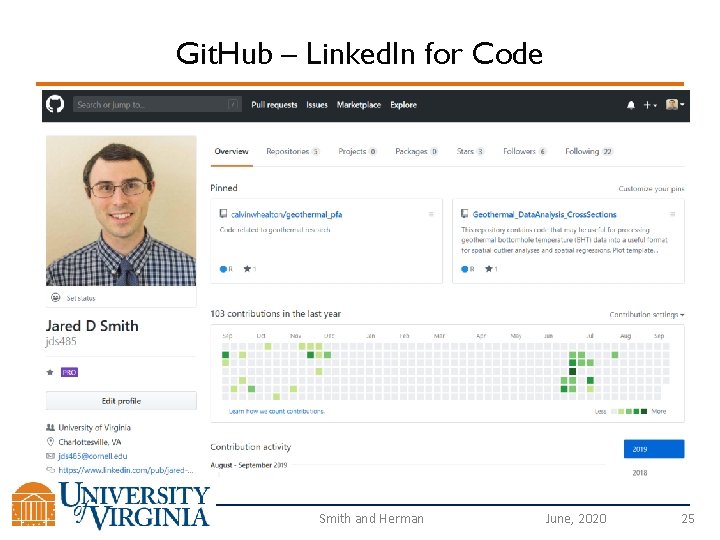The image size is (720, 540).
Task: Click the Geothermal_DataAnalysis_CrossSections drag handle
Action: point(674,214)
